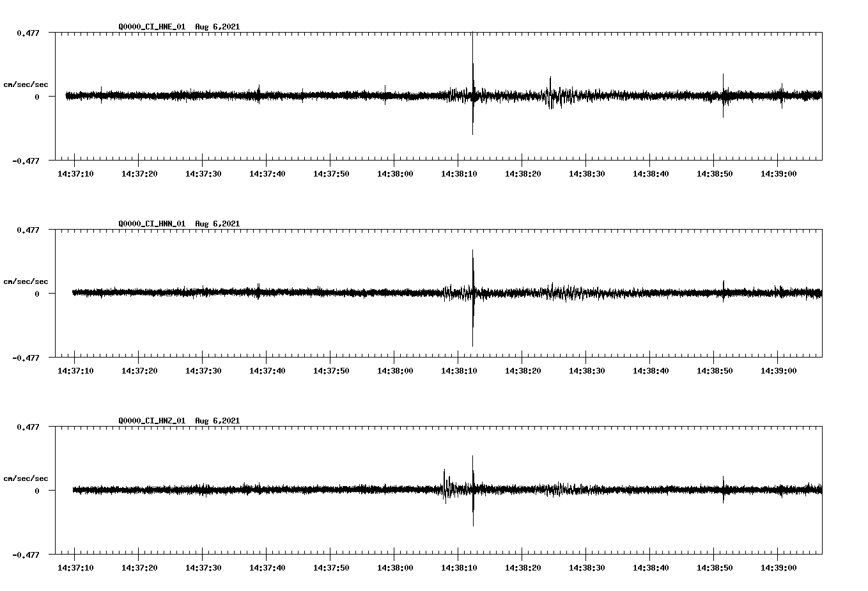Click the -0.477 lower limit of the HNN plot

(x=26, y=358)
